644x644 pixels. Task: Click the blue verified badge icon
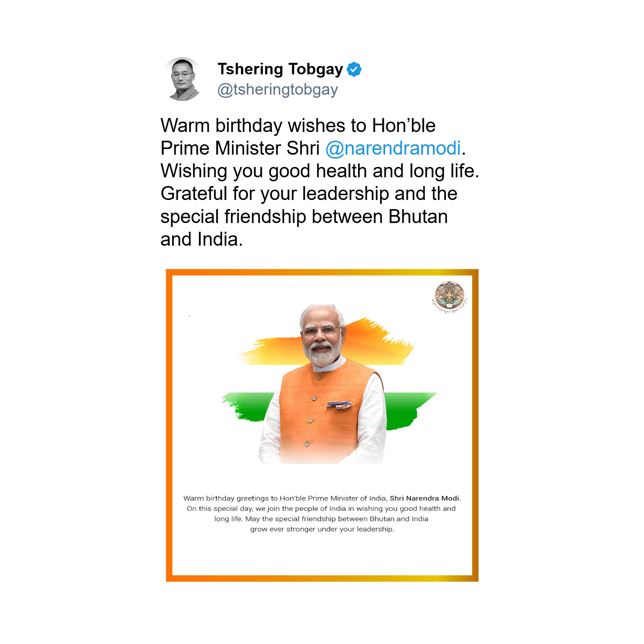point(354,69)
